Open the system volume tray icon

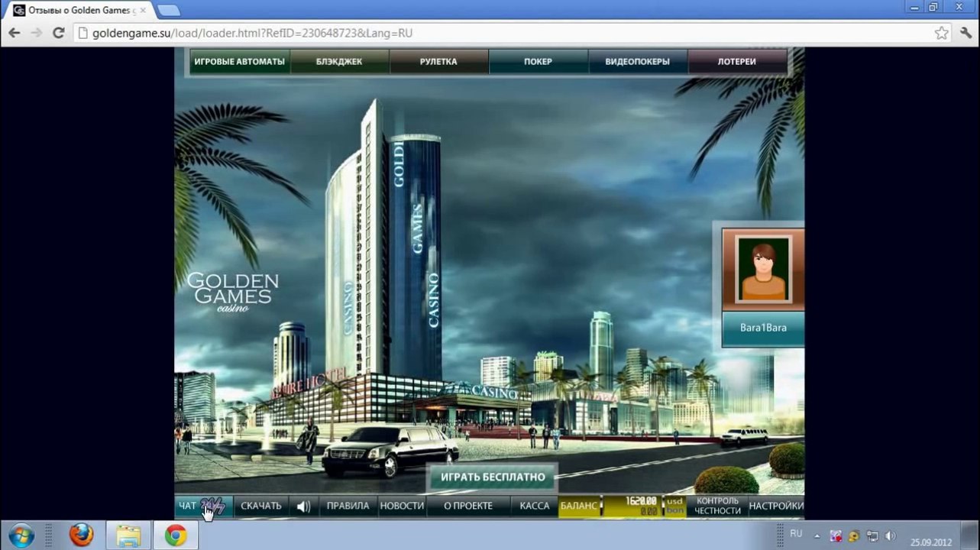[890, 535]
